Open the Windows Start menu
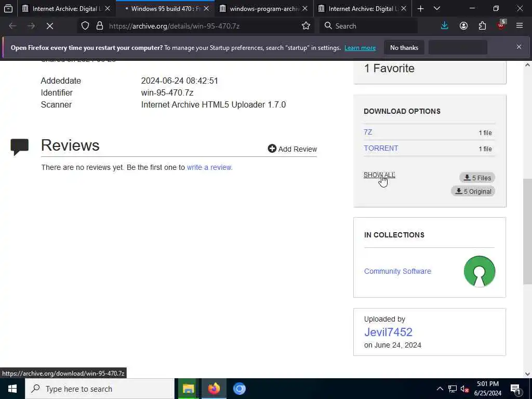The width and height of the screenshot is (532, 399). [x=12, y=389]
